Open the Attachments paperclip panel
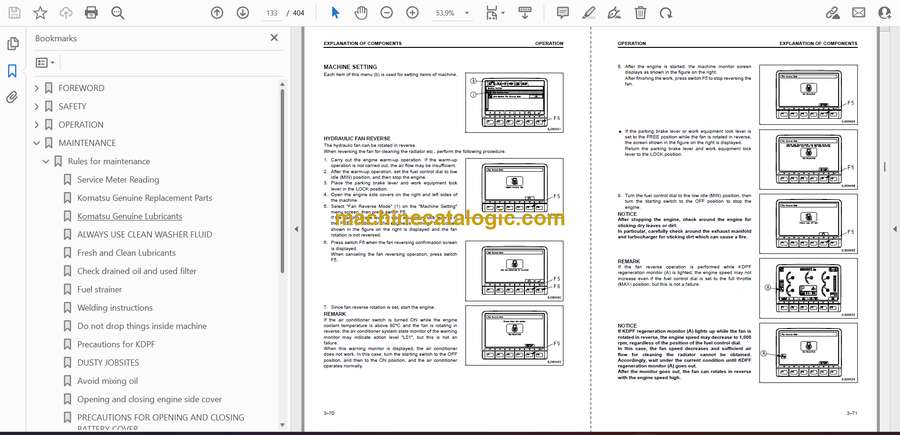Viewport: 900px width, 435px height. pyautogui.click(x=12, y=97)
